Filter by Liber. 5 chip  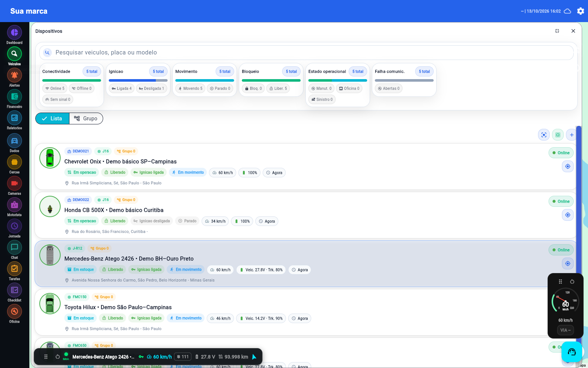278,88
